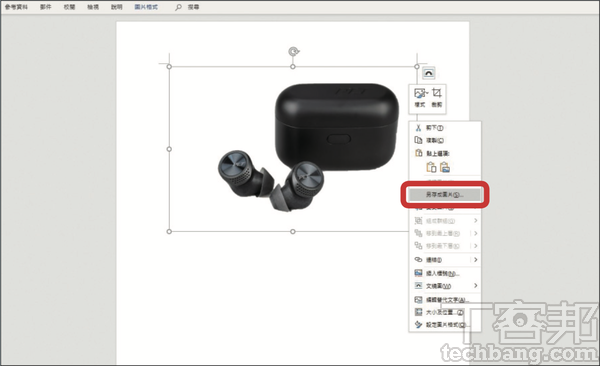Viewport: 600px width, 366px height.
Task: Open Size and Position (大小及位置) dialog
Action: point(444,312)
